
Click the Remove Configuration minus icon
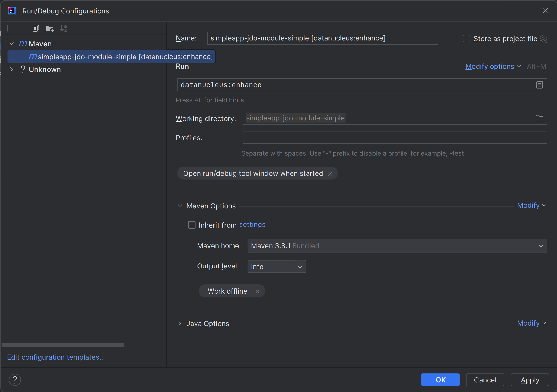coord(22,28)
